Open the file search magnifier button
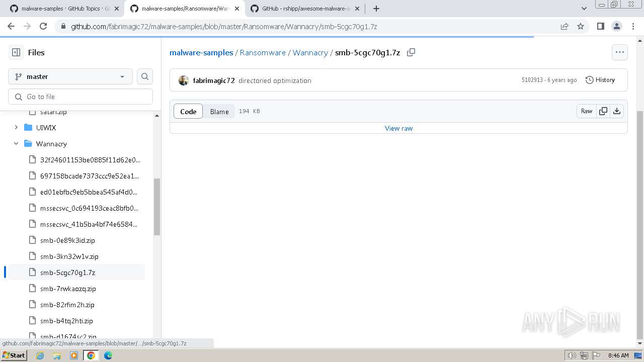This screenshot has height=362, width=644. 145,76
